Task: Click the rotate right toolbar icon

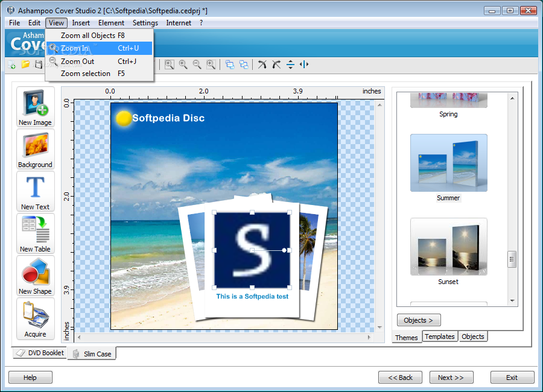Action: pos(276,65)
